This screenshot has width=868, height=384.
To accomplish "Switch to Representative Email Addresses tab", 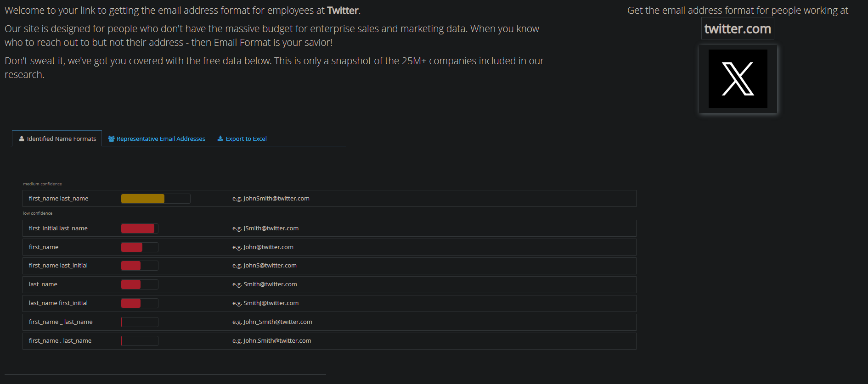I will pyautogui.click(x=161, y=139).
